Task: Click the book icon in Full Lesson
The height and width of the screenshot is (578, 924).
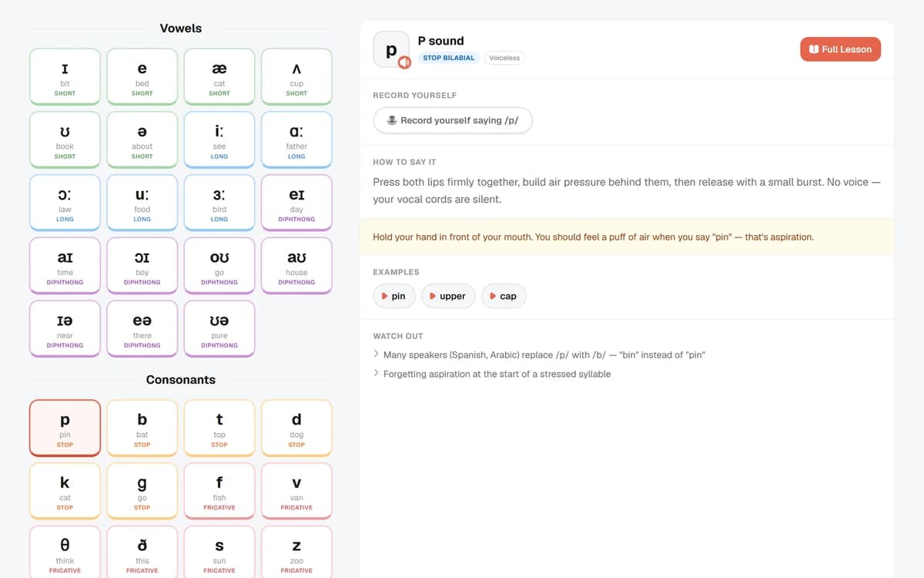Action: pos(814,49)
